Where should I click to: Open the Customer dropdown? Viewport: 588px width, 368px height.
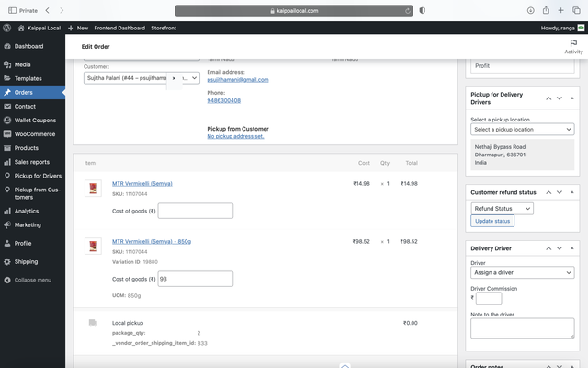point(141,78)
